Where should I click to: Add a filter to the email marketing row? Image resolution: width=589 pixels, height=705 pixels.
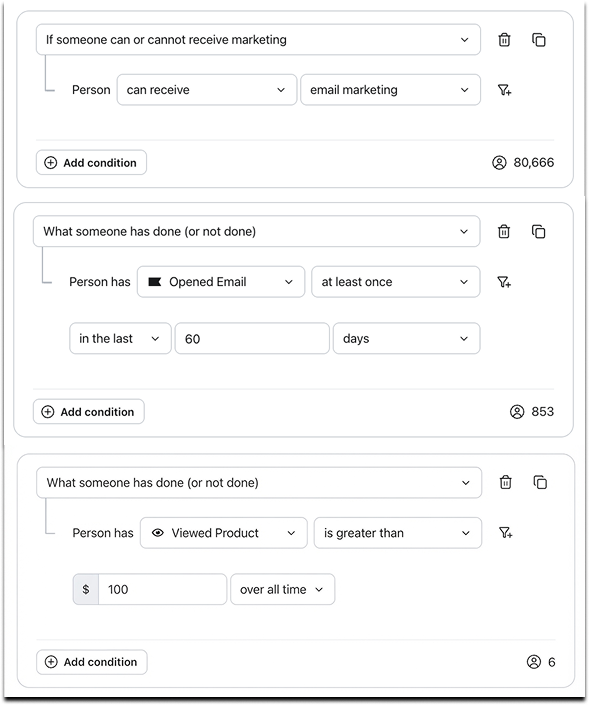click(x=504, y=90)
